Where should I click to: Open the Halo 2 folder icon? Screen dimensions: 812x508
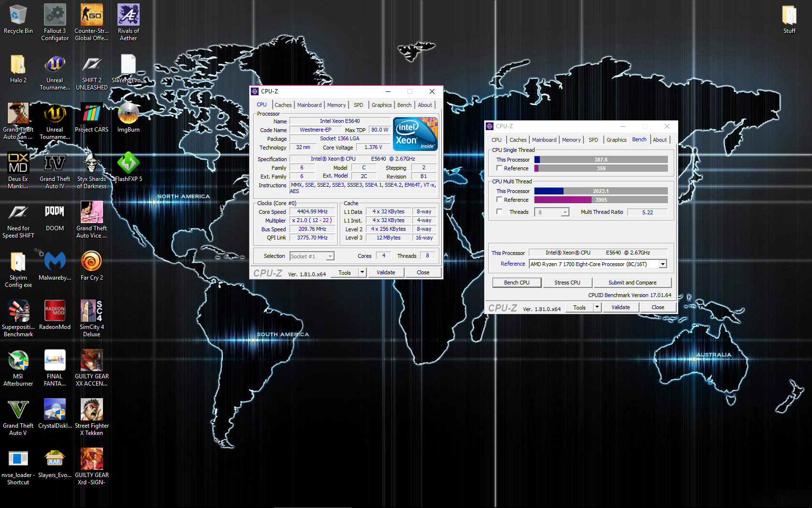[18, 68]
